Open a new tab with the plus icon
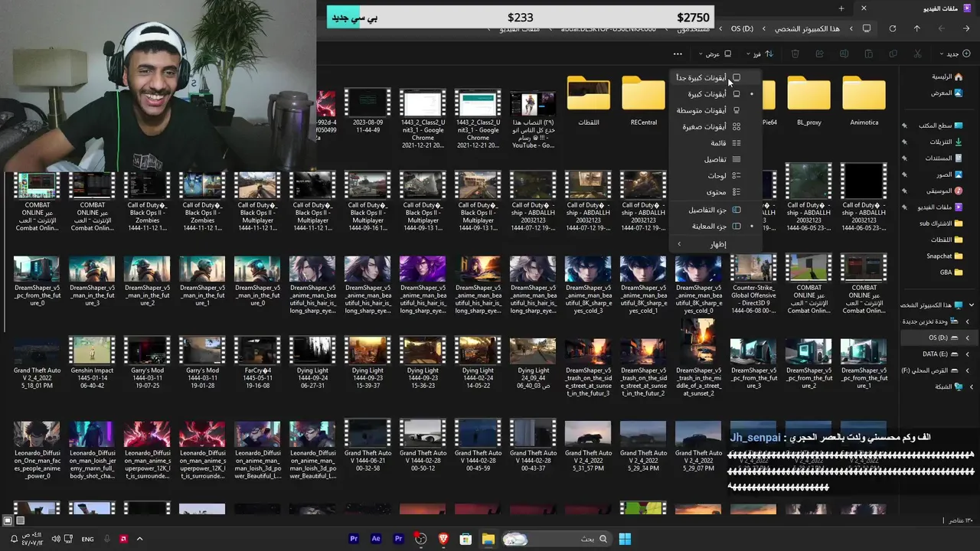Image resolution: width=980 pixels, height=551 pixels. [x=841, y=8]
